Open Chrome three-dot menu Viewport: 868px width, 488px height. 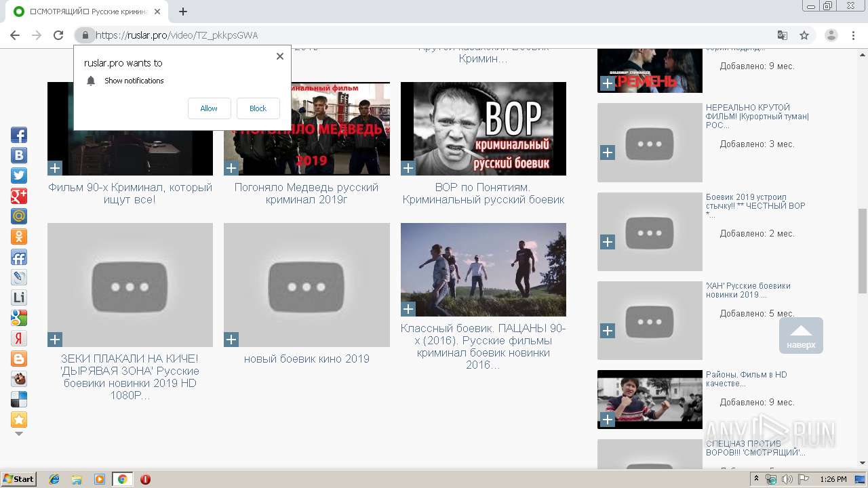(854, 35)
